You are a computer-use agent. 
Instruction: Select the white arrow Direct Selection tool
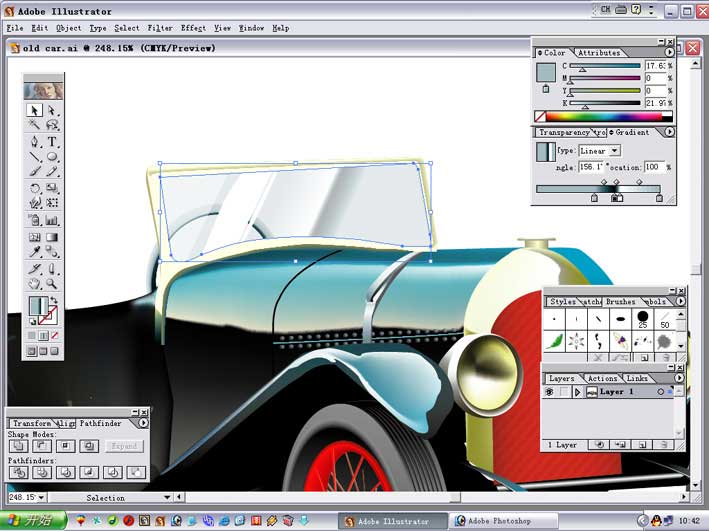52,110
